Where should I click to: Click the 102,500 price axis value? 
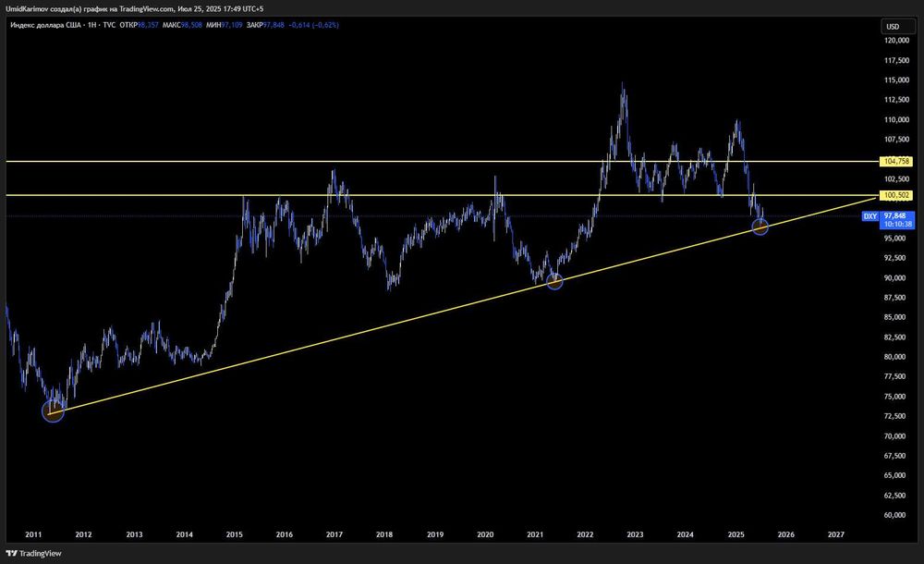[x=897, y=178]
